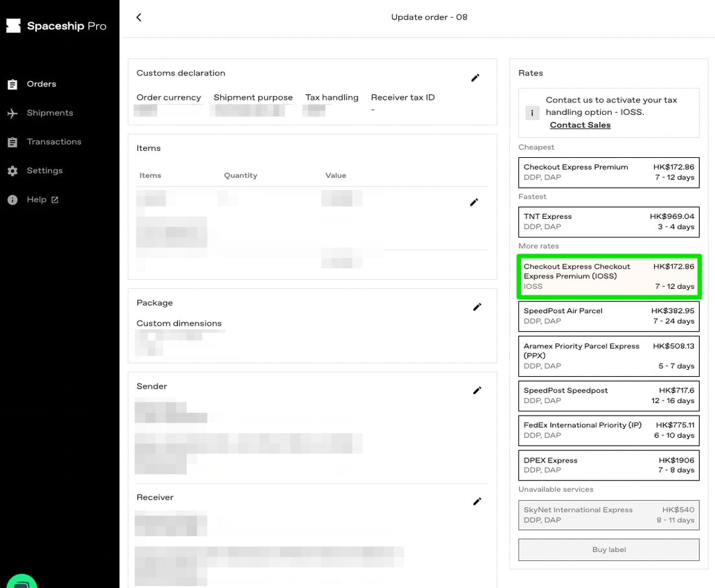
Task: Pick Aramex Priority Parcel Express rate
Action: click(608, 356)
